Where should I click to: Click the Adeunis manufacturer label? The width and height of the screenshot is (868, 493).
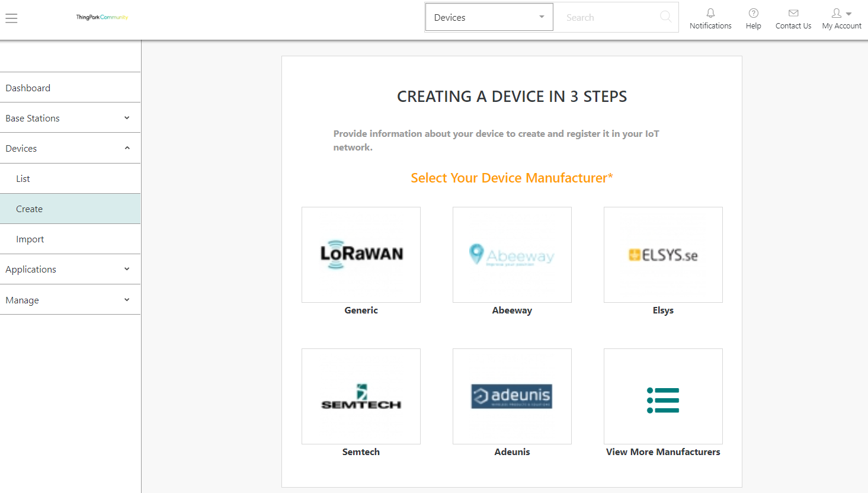pos(513,452)
